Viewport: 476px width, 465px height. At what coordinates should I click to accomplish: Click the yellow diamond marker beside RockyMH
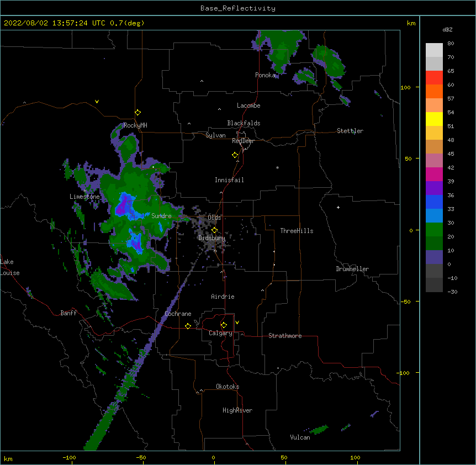pos(138,113)
